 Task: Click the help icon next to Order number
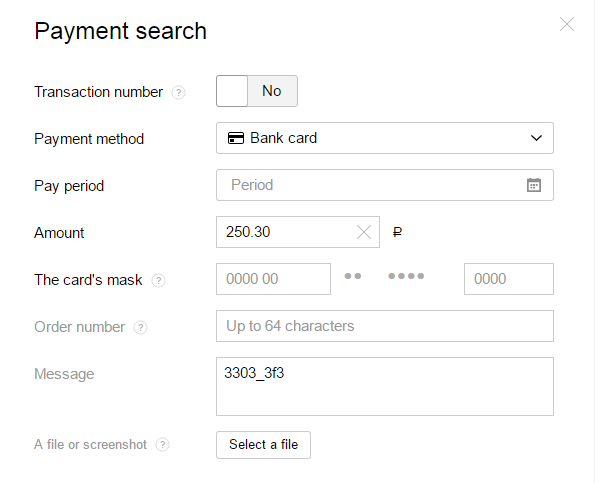tap(140, 327)
